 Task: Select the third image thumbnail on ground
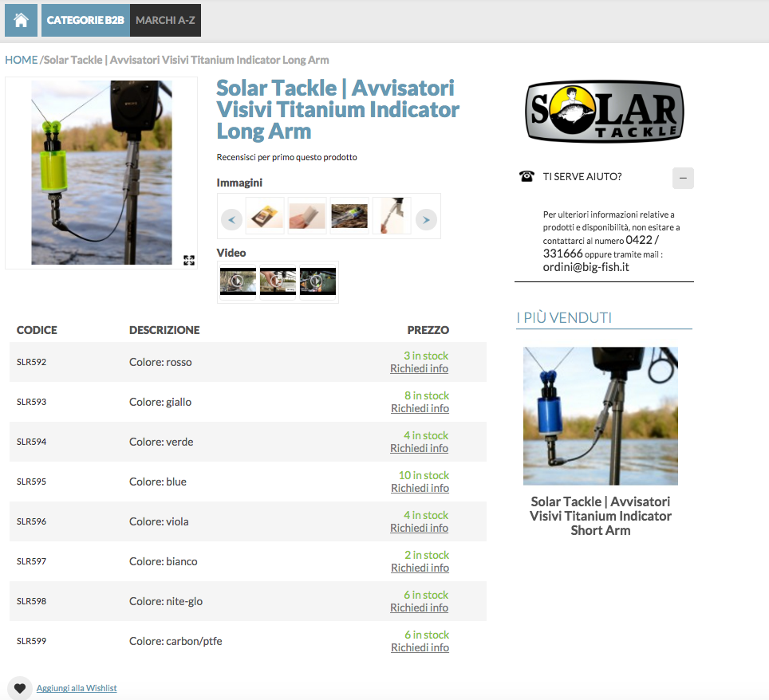tap(349, 216)
